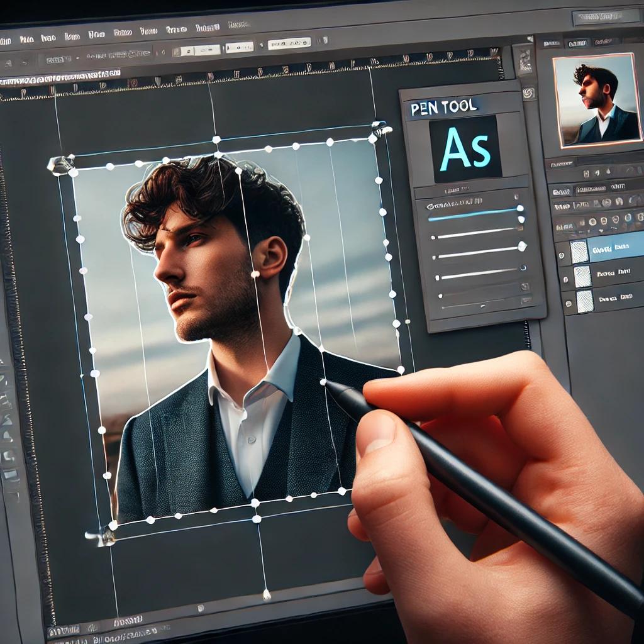Click the anchor point at the stylus tip

323,382
